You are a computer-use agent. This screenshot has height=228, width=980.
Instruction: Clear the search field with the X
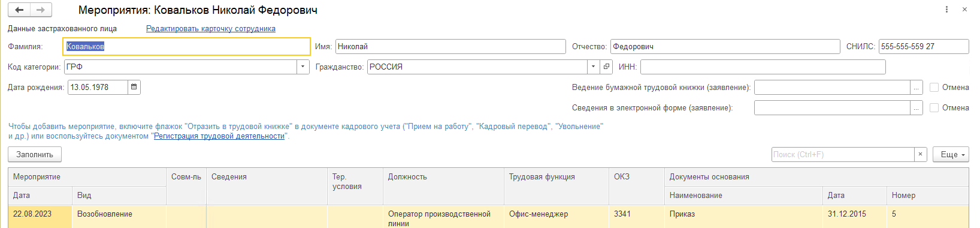[921, 154]
